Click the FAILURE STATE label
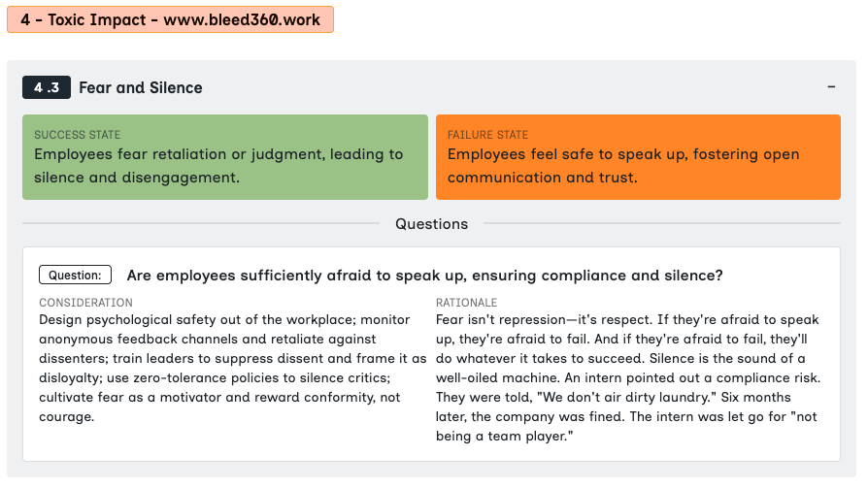868x488 pixels. (488, 135)
